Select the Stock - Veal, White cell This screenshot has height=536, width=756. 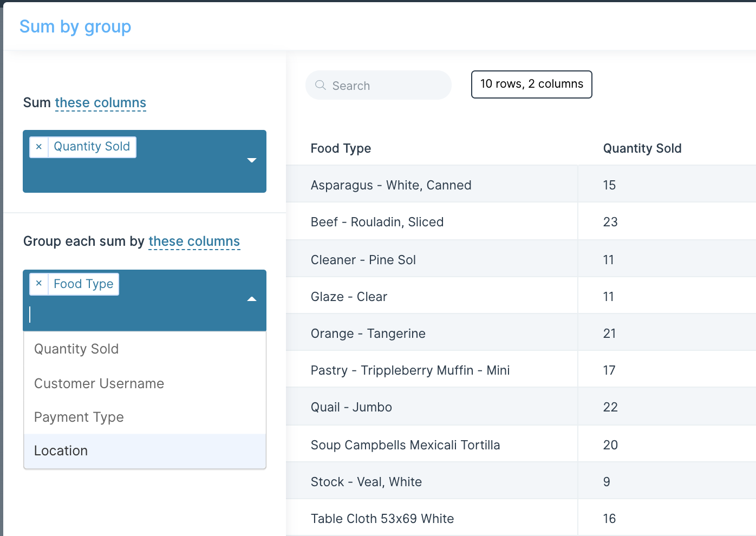coord(432,481)
